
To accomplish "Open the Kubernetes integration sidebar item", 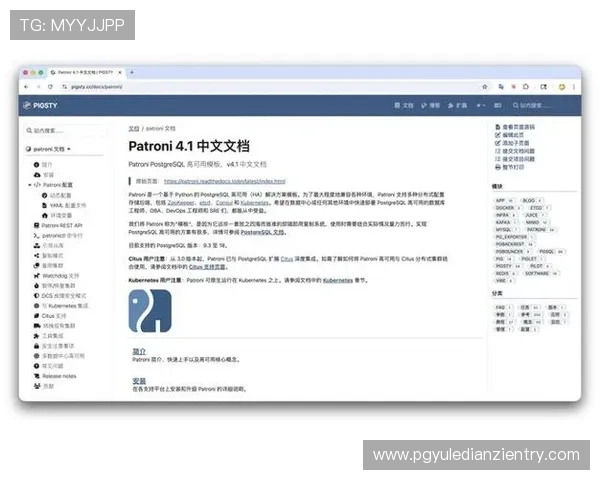I will tap(61, 306).
